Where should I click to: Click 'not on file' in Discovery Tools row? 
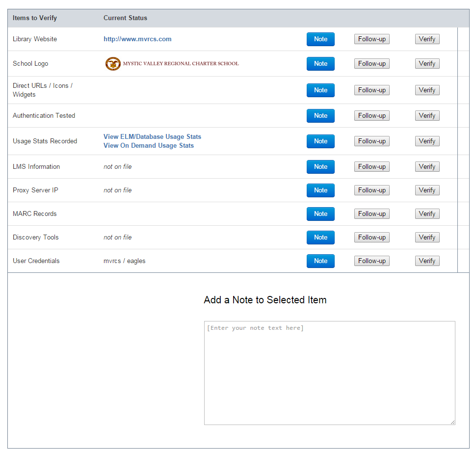click(117, 238)
